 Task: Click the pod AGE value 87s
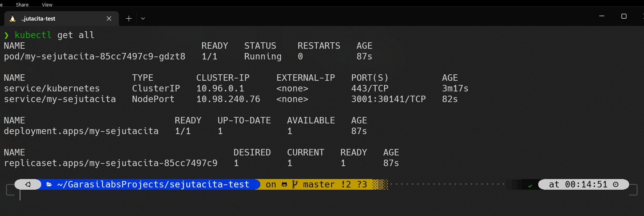click(x=365, y=56)
